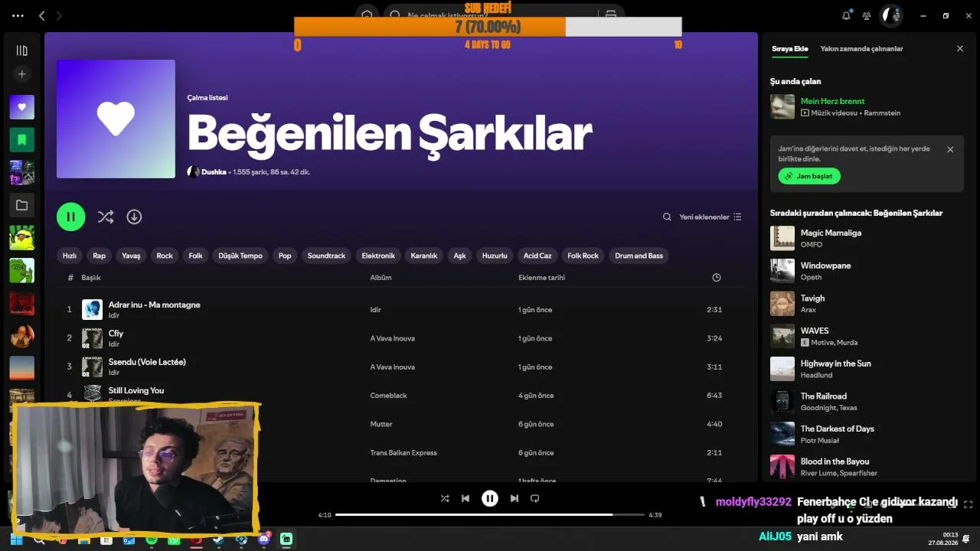
Task: Select the Folk Rock chip
Action: [583, 256]
